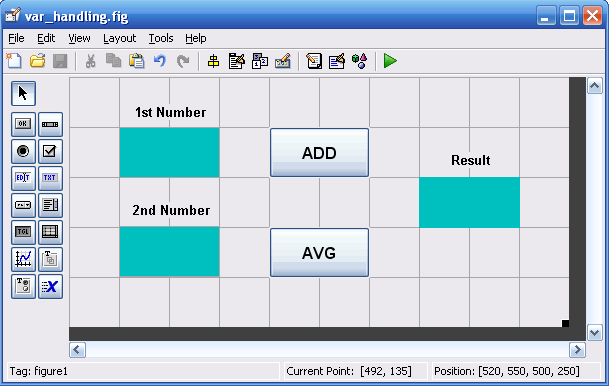
Task: Maximize the var_handling.fig window
Action: [569, 16]
